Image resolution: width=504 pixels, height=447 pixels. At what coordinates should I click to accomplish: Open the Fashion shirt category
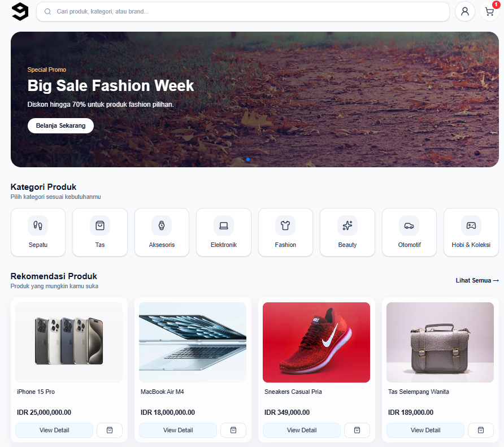pos(285,232)
